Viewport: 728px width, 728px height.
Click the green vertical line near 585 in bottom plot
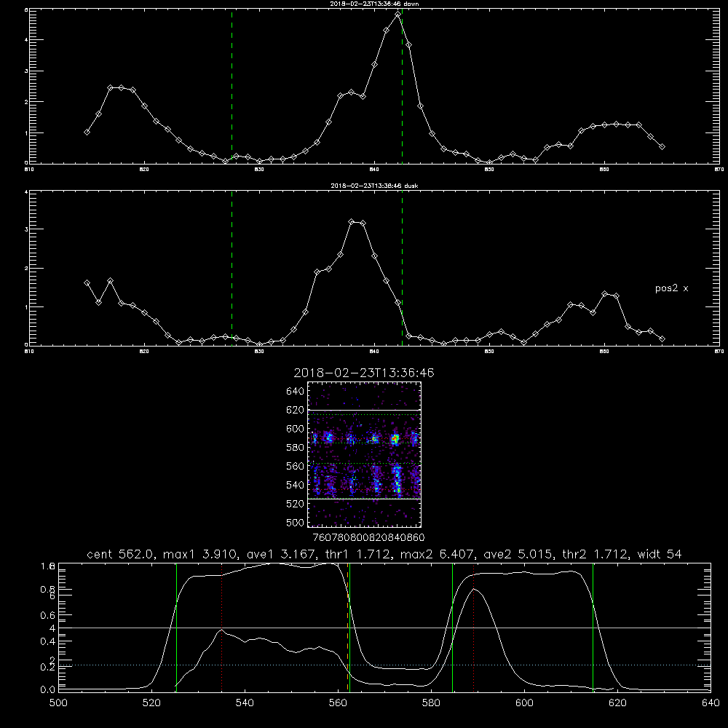pyautogui.click(x=452, y=627)
